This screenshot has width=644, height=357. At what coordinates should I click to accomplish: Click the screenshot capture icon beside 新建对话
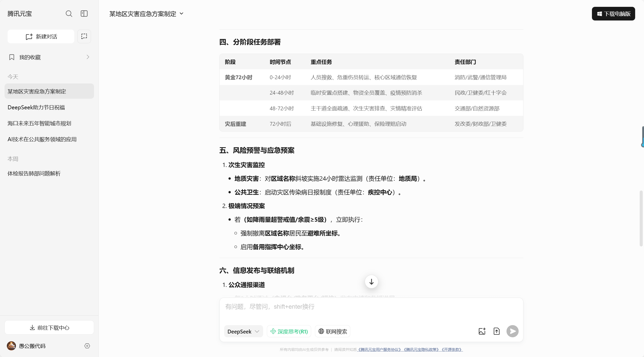pyautogui.click(x=84, y=36)
